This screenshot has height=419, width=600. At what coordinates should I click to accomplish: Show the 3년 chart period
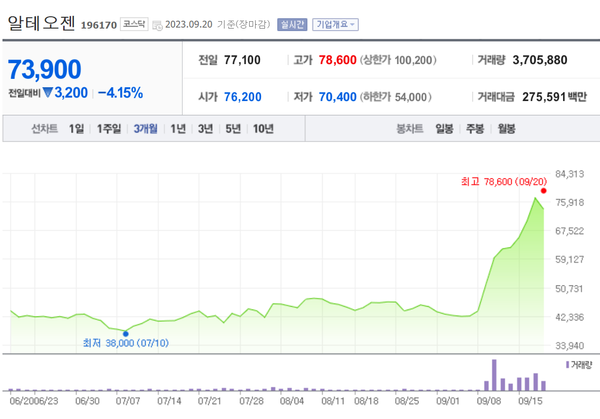click(x=205, y=128)
